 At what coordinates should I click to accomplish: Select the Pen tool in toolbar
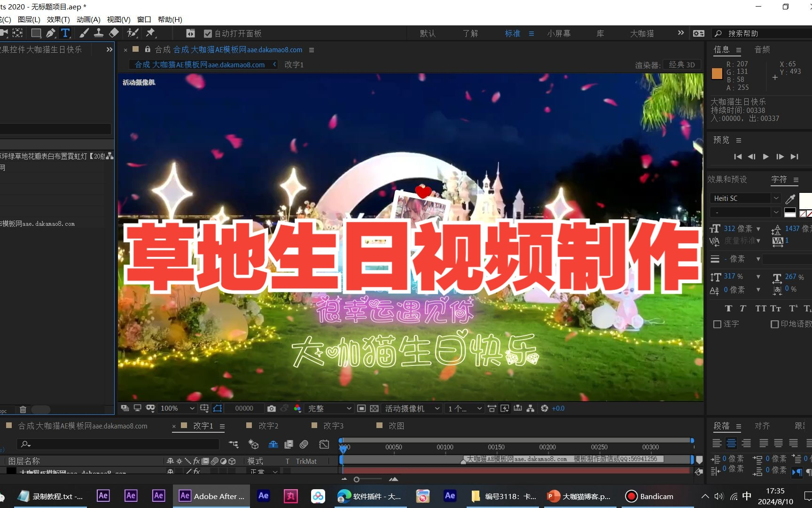pyautogui.click(x=51, y=33)
